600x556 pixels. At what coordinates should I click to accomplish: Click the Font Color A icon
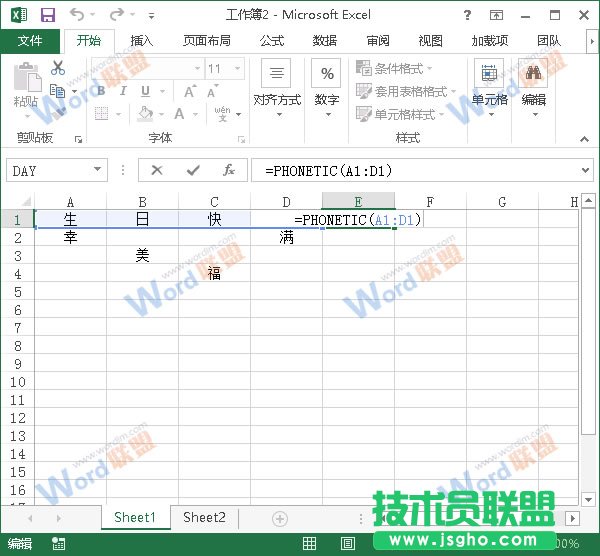pyautogui.click(x=179, y=114)
